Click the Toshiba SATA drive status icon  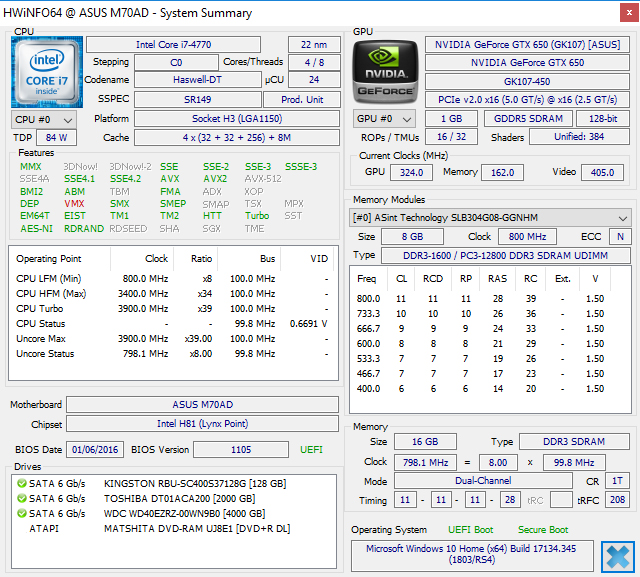click(x=22, y=499)
